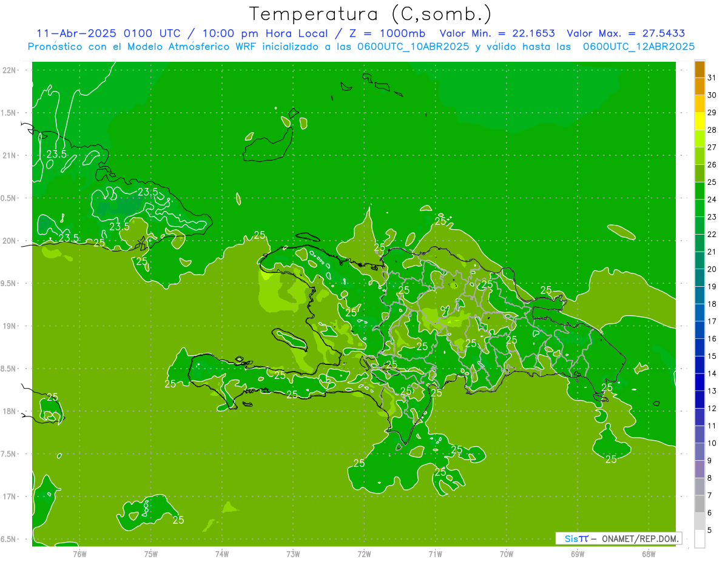Click the title 'Temperatura (C,somb.)'
The image size is (728, 562).
point(371,13)
